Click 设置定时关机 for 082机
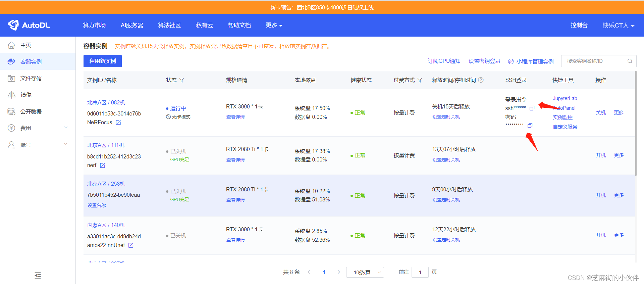This screenshot has width=644, height=284. [446, 117]
